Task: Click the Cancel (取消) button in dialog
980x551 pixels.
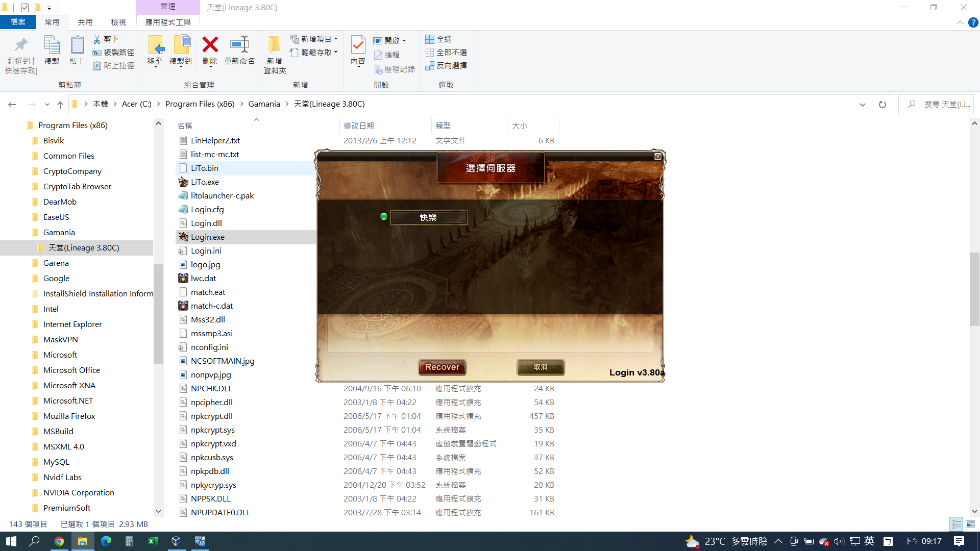Action: 541,367
